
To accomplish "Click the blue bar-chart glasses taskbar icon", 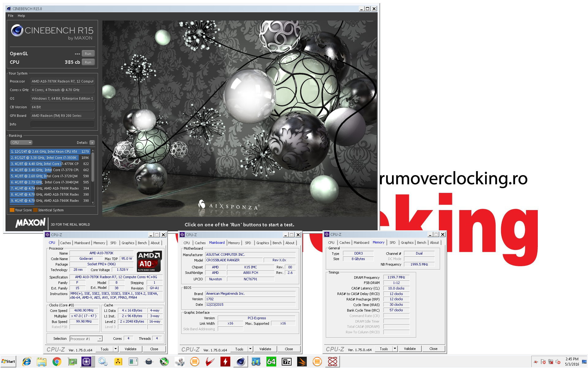I will pyautogui.click(x=256, y=362).
